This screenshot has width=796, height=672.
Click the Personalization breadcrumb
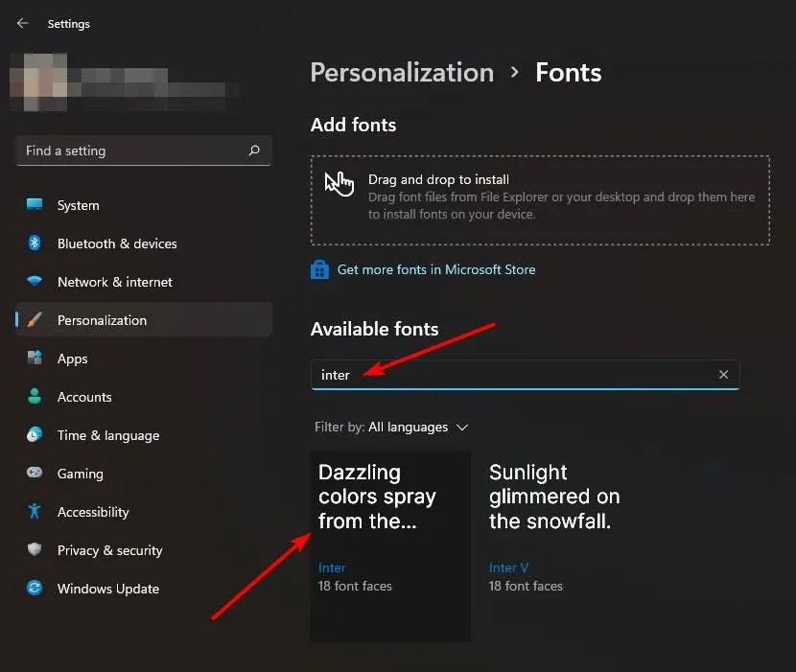(x=402, y=73)
